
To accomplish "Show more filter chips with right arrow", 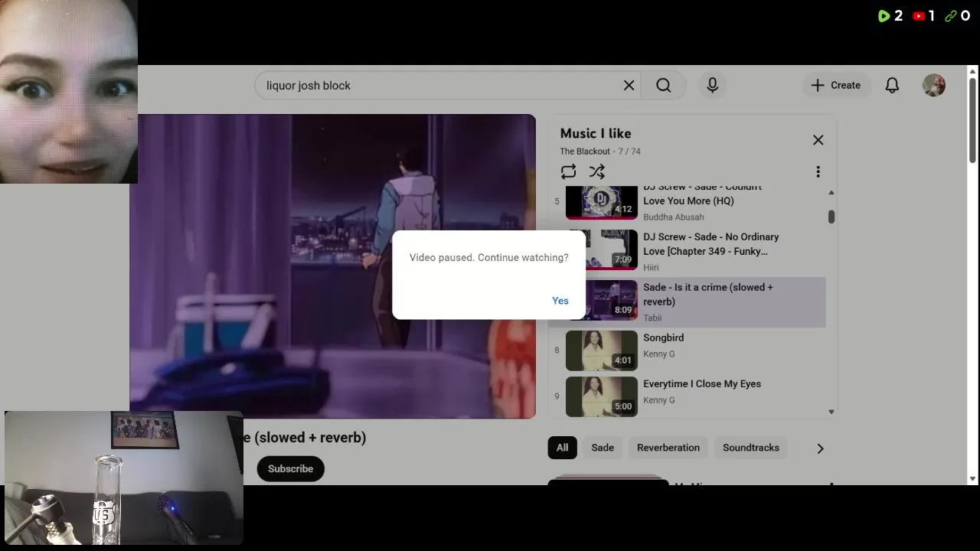I will pos(820,448).
